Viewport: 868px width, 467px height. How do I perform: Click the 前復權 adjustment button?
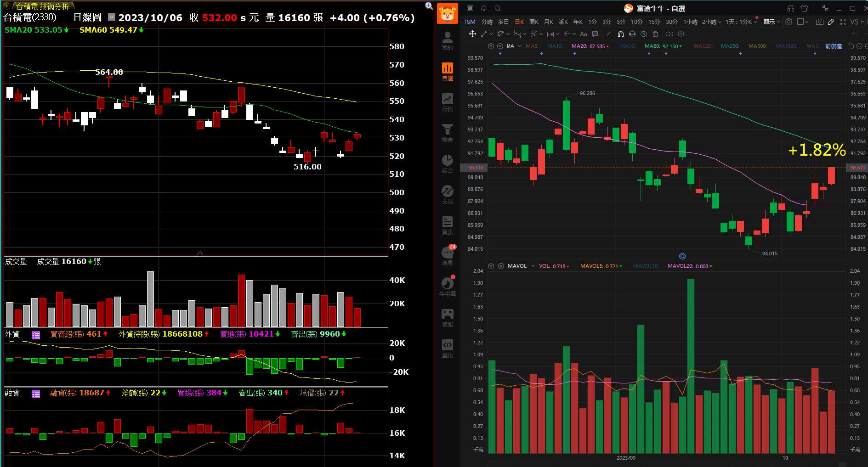tap(833, 46)
